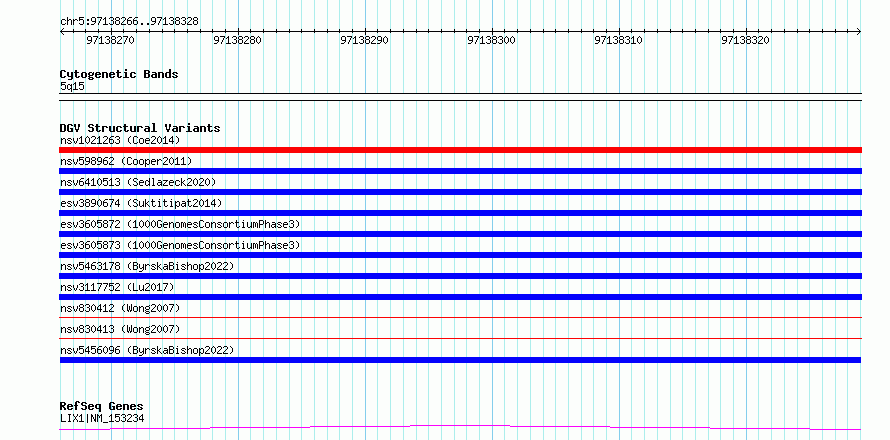Select the 5q15 cytogenetic band bar
Image resolution: width=890 pixels, height=440 pixels.
click(460, 97)
